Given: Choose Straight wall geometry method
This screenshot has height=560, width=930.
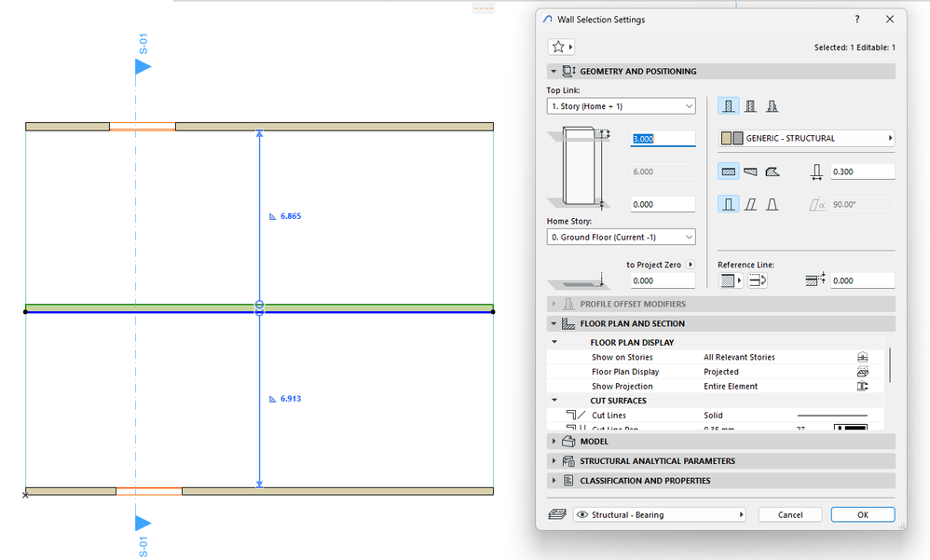Looking at the screenshot, I should 729,171.
